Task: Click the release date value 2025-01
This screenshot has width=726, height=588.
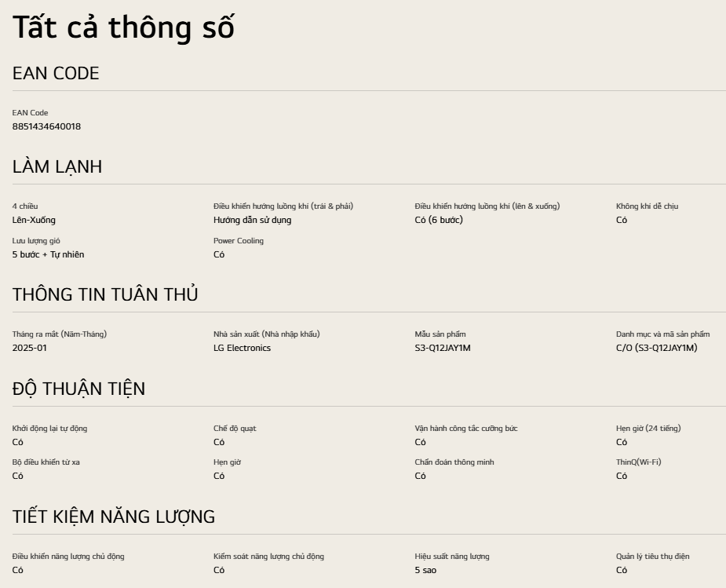Action: click(x=30, y=348)
